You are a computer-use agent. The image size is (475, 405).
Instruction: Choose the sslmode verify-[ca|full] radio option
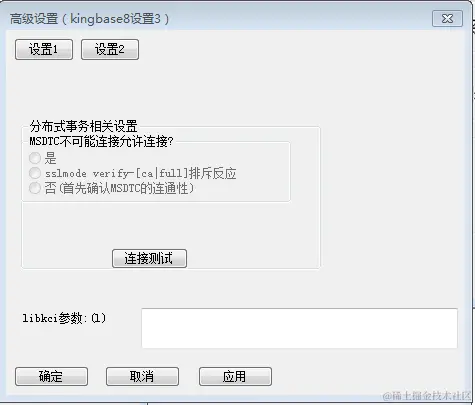[35, 173]
